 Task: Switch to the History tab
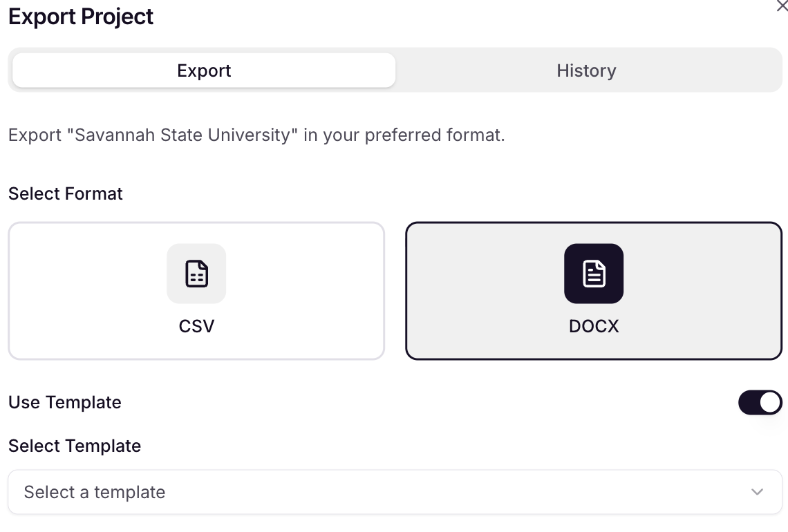click(x=586, y=70)
